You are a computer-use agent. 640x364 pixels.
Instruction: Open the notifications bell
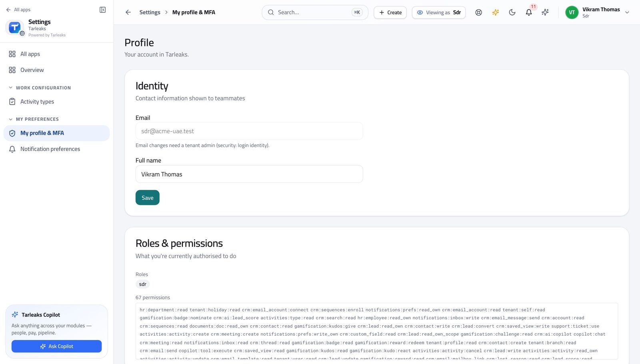[529, 12]
